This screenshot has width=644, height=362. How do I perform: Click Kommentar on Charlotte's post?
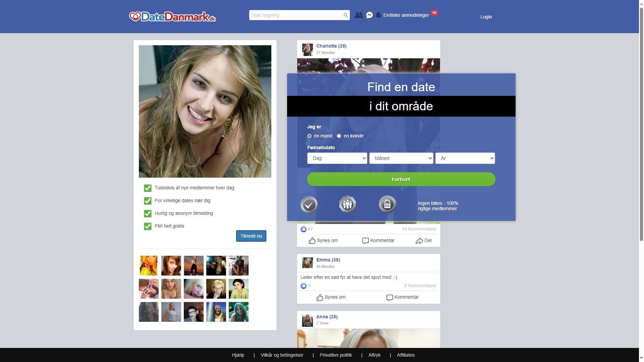click(x=378, y=241)
